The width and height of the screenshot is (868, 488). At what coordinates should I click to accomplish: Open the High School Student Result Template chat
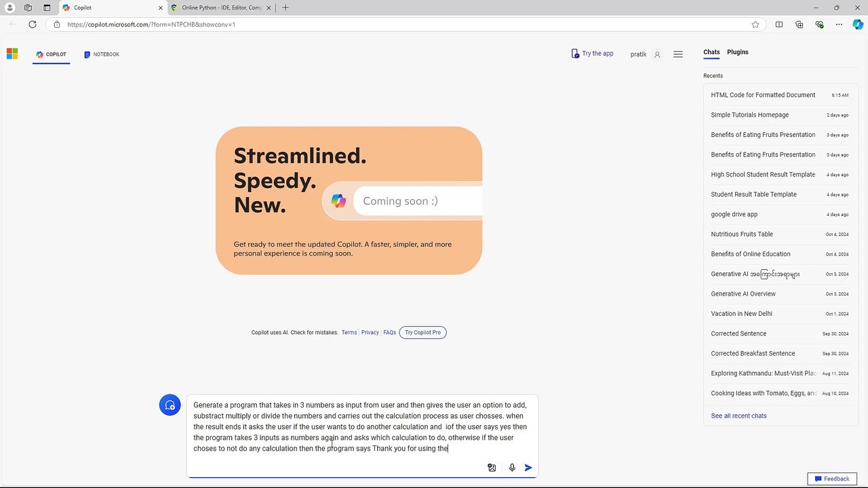point(779,175)
